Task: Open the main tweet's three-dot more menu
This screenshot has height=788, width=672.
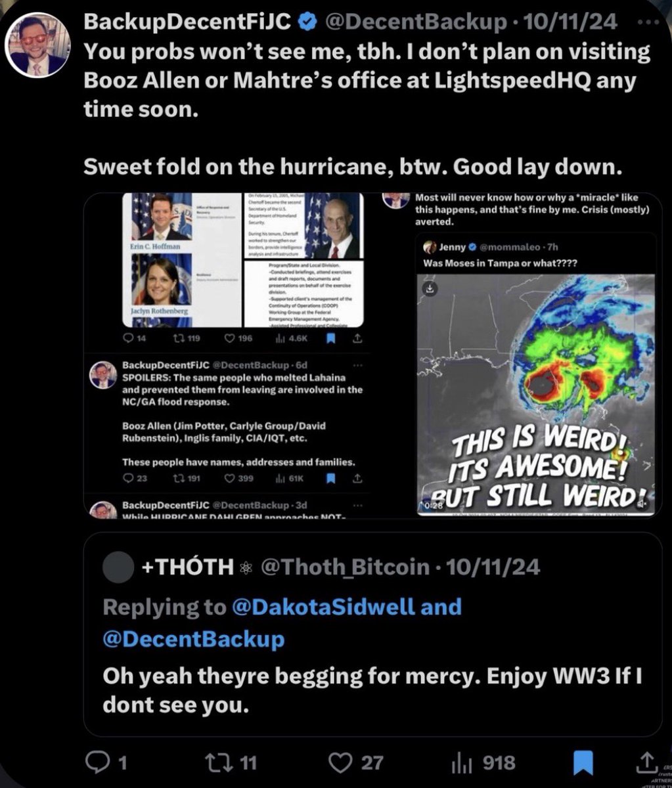Action: click(650, 22)
